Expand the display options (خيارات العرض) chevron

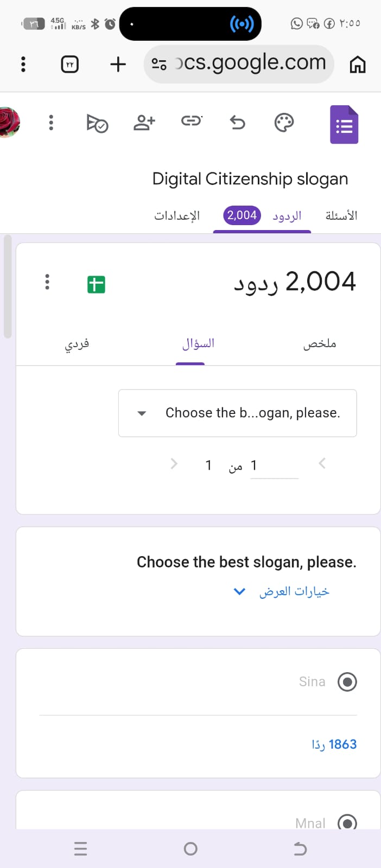(239, 591)
